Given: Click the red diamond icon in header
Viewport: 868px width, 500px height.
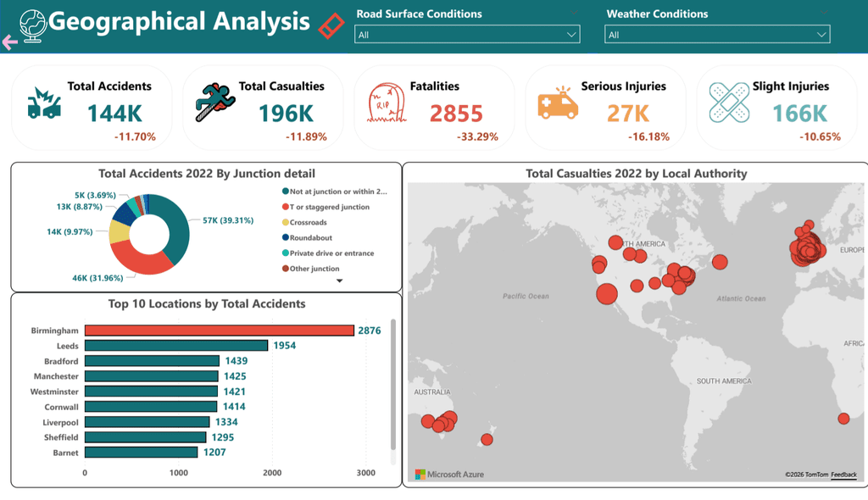Looking at the screenshot, I should (x=331, y=26).
